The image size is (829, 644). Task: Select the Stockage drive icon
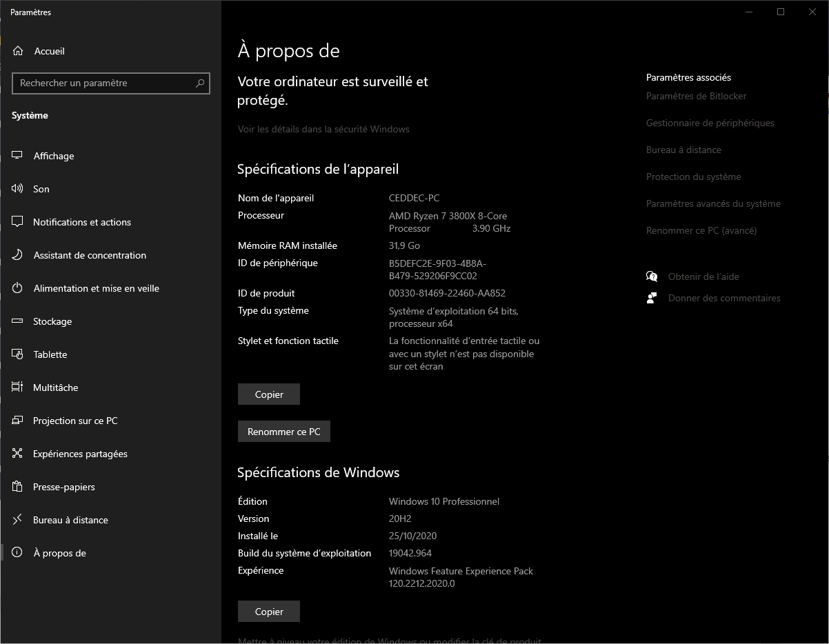click(x=18, y=321)
